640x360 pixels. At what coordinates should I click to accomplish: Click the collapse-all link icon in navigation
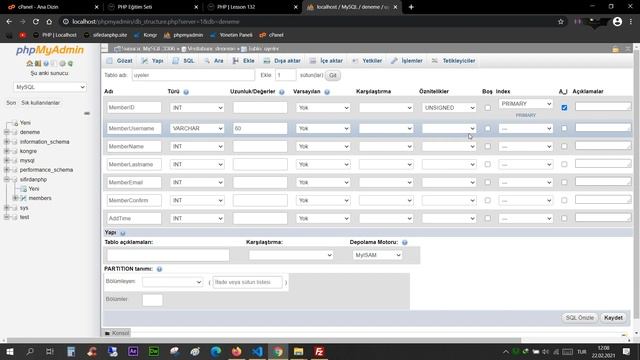tap(87, 113)
